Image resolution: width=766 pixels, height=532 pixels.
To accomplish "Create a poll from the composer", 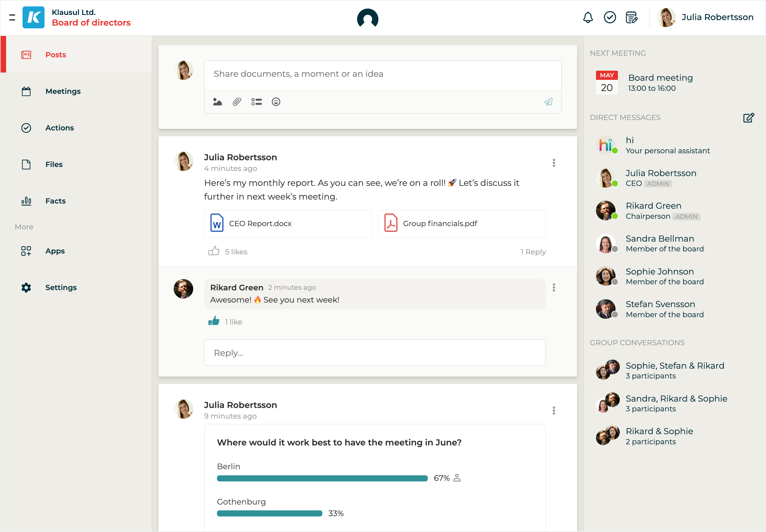I will click(x=256, y=102).
